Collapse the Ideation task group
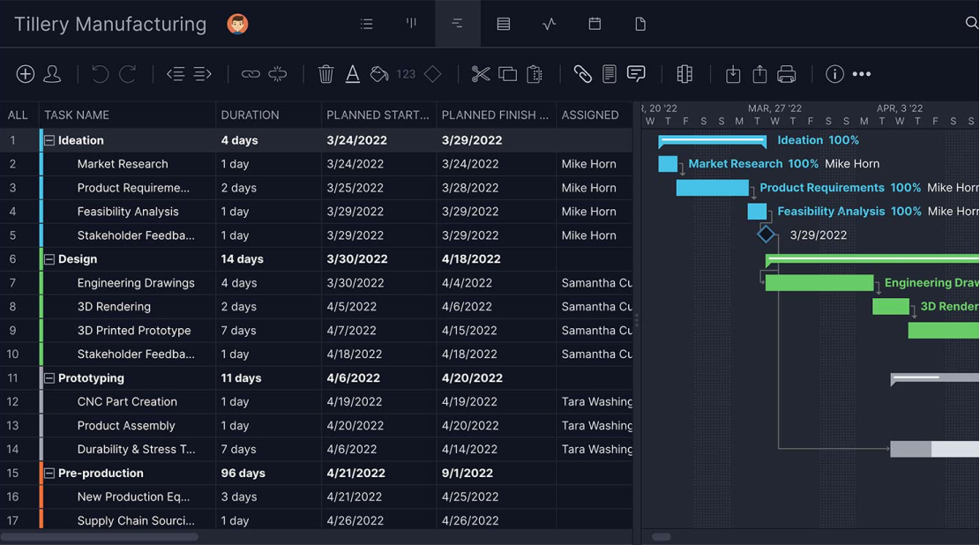This screenshot has height=545, width=980. (x=49, y=140)
